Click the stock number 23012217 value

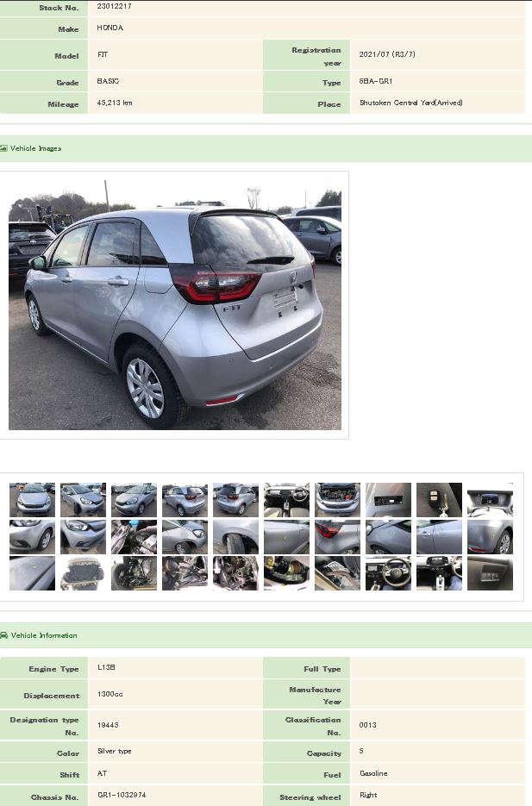coord(114,6)
